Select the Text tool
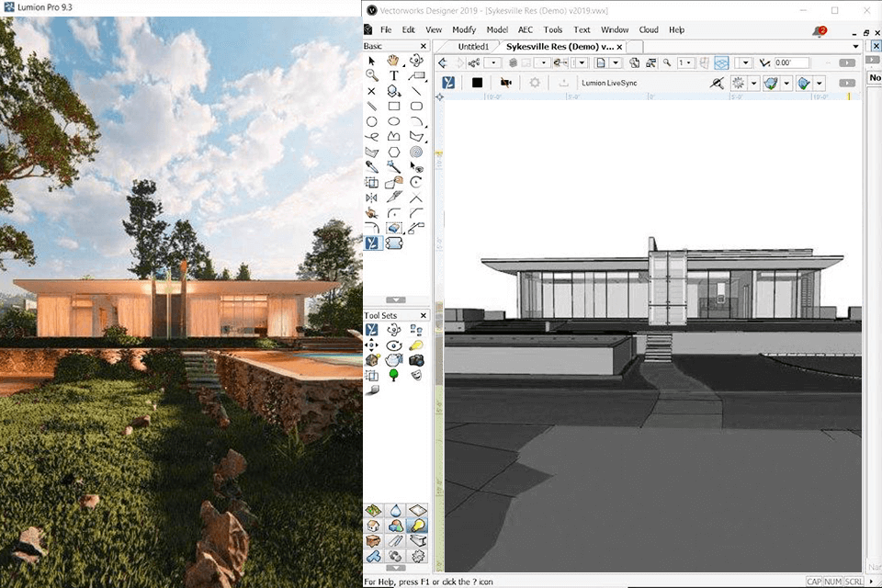This screenshot has width=882, height=588. [x=393, y=75]
